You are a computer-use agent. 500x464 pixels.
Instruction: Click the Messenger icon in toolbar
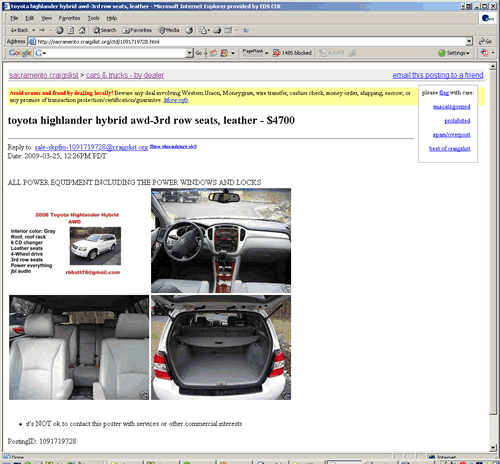tap(246, 30)
